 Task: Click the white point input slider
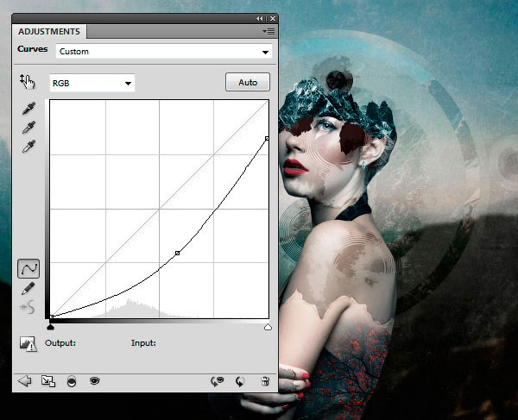268,327
